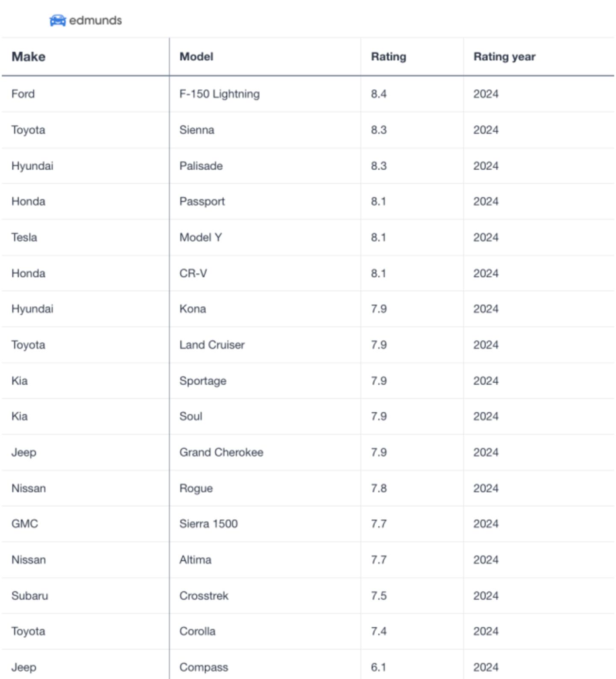
Task: Click the Make column header
Action: tap(28, 57)
